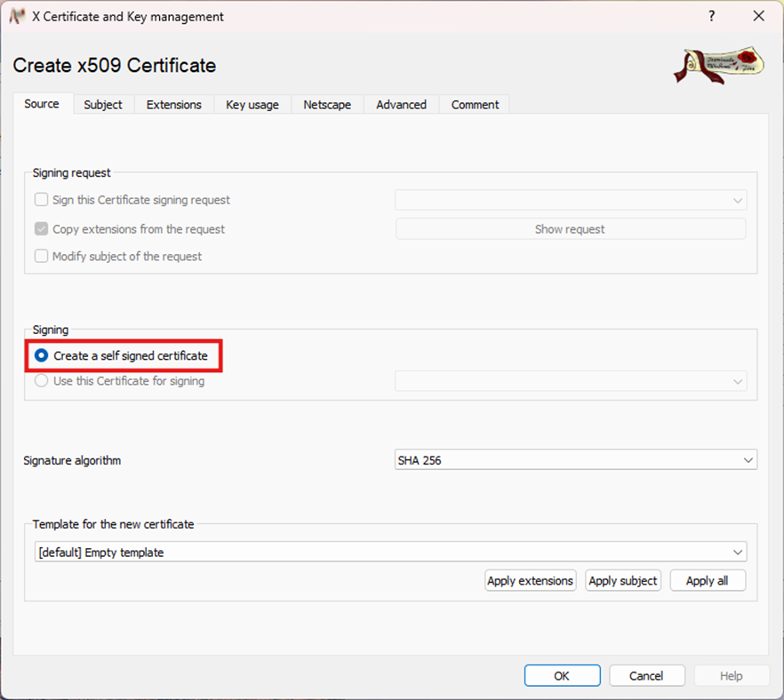Enable Sign this Certificate signing request
Image resolution: width=784 pixels, height=700 pixels.
coord(41,201)
